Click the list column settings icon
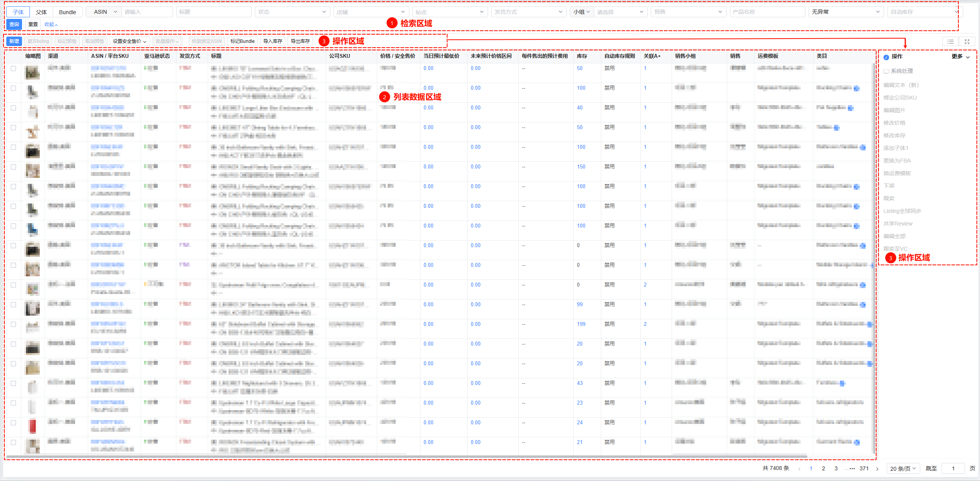 [x=951, y=42]
